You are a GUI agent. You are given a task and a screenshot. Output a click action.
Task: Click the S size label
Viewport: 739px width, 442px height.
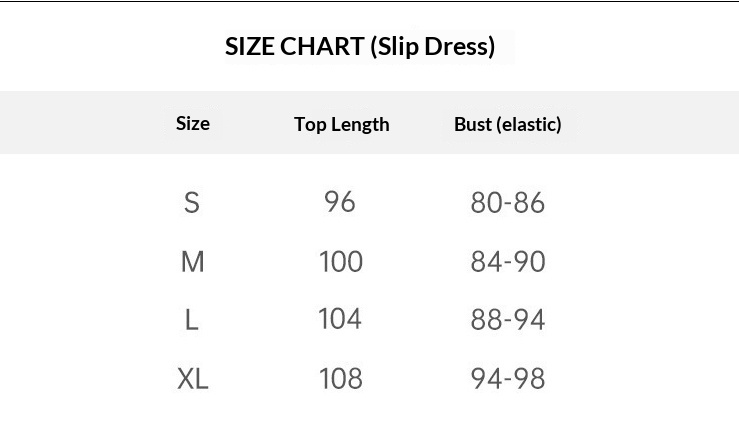(x=192, y=203)
